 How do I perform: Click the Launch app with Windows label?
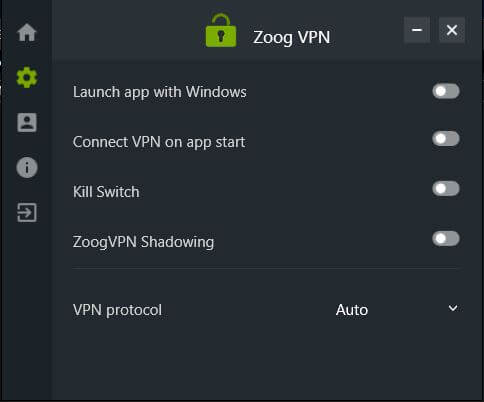tap(160, 92)
